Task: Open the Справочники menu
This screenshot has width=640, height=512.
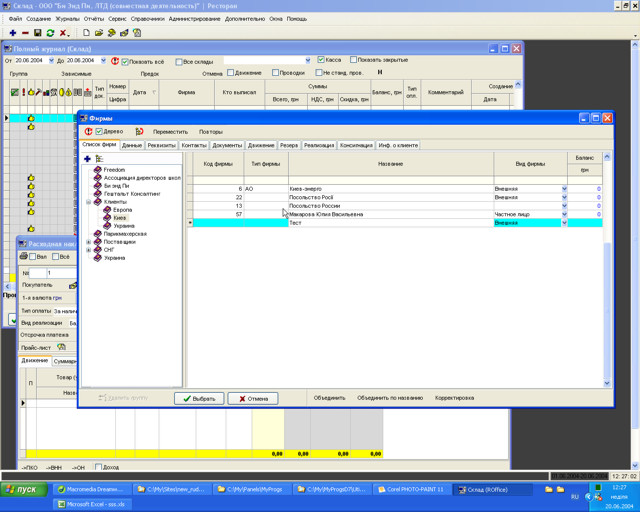Action: (147, 19)
